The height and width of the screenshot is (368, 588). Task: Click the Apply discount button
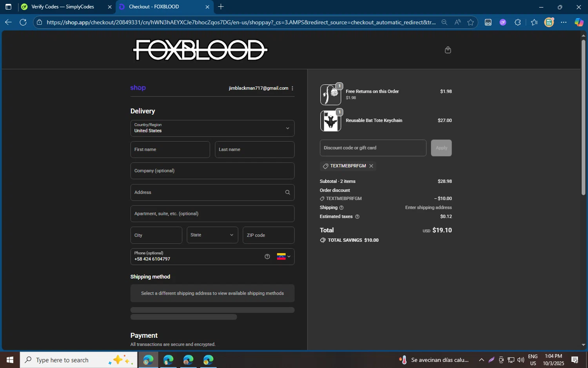click(441, 148)
